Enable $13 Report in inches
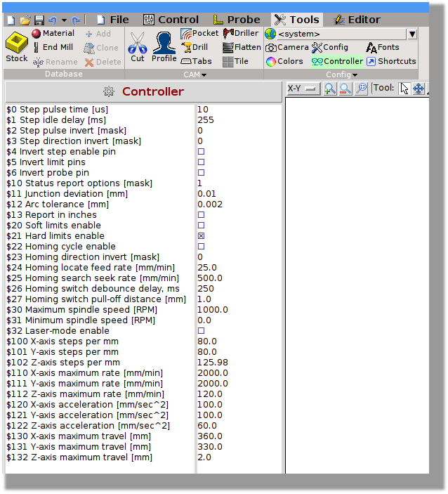This screenshot has height=494, width=448. (x=201, y=214)
